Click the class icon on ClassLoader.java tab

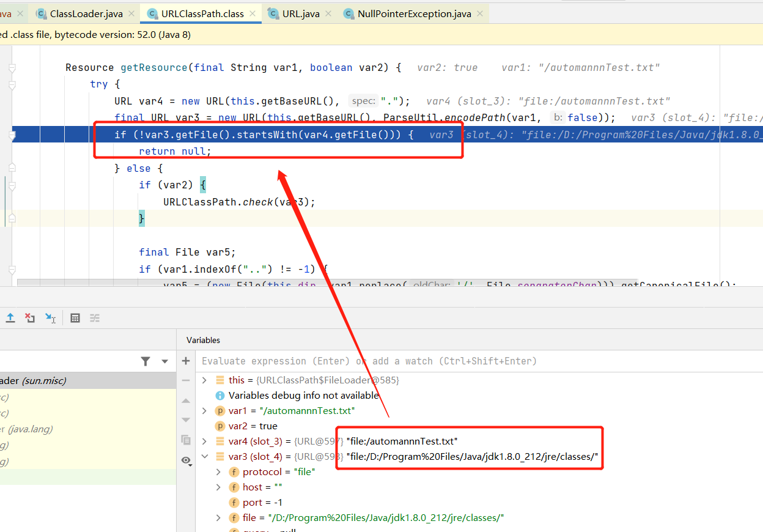(41, 13)
